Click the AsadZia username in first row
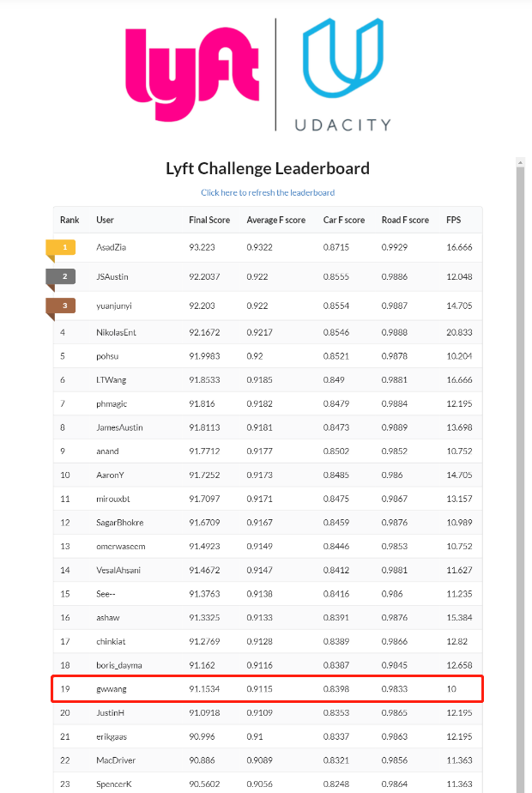 pyautogui.click(x=112, y=247)
